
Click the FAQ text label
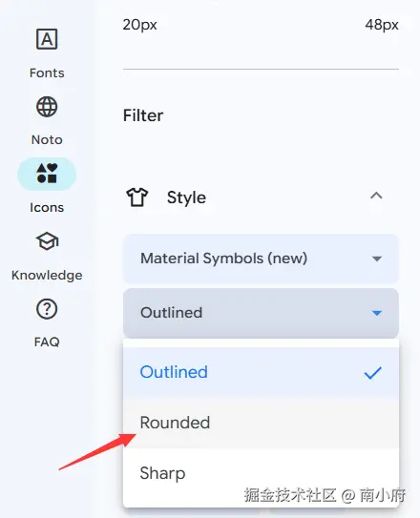pos(47,342)
